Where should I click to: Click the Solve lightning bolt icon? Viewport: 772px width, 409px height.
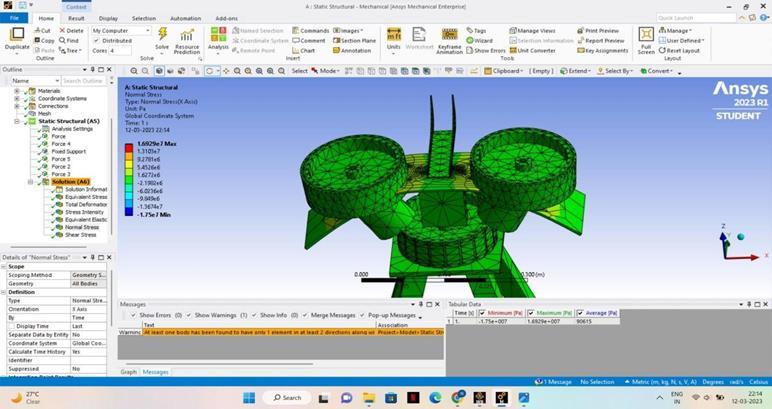coord(162,34)
